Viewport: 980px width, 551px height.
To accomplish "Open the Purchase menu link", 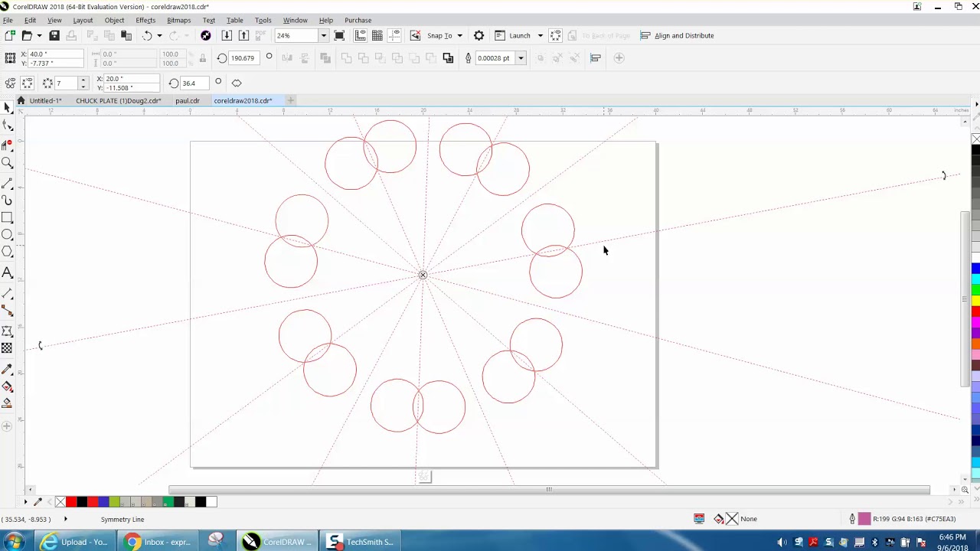I will [358, 20].
